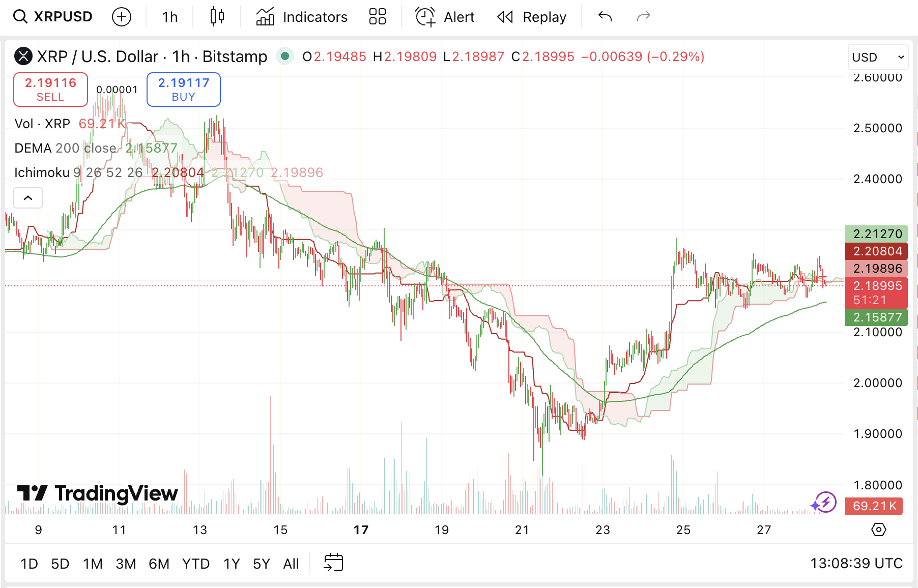Start bar Replay mode
The width and height of the screenshot is (918, 588).
coord(532,17)
